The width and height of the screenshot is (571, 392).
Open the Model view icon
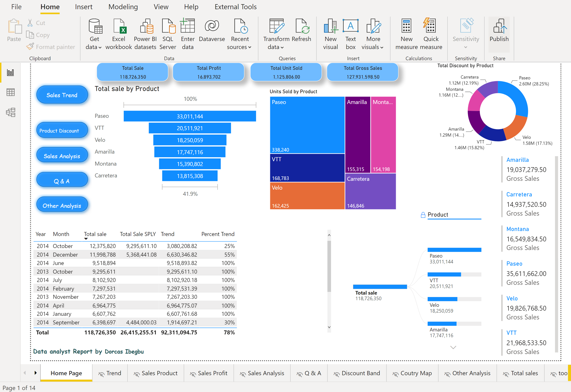[10, 112]
